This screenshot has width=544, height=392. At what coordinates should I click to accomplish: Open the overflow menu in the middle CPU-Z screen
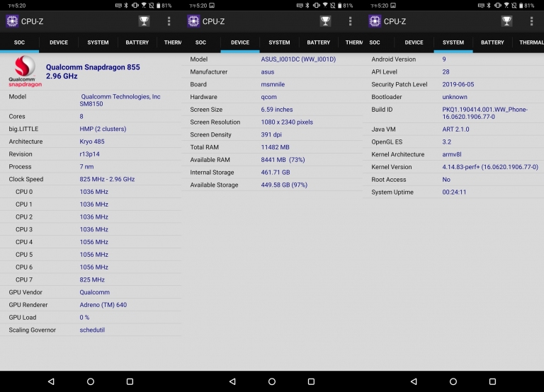coord(351,21)
